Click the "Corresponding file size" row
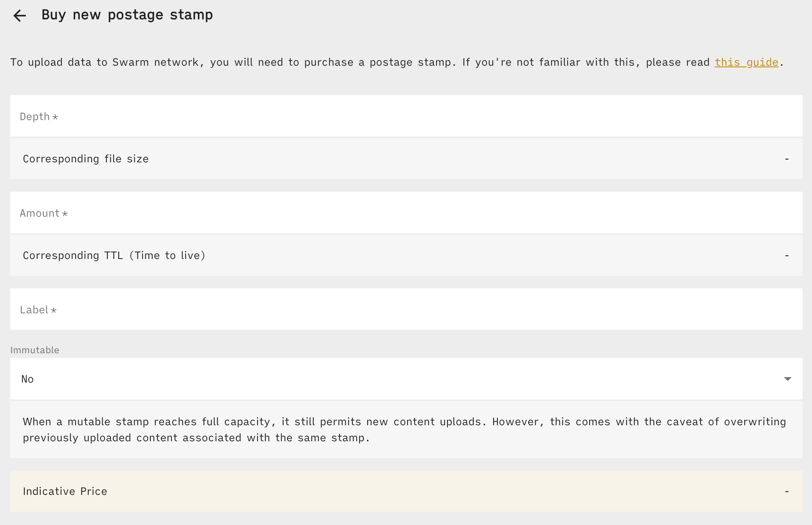 pyautogui.click(x=406, y=159)
